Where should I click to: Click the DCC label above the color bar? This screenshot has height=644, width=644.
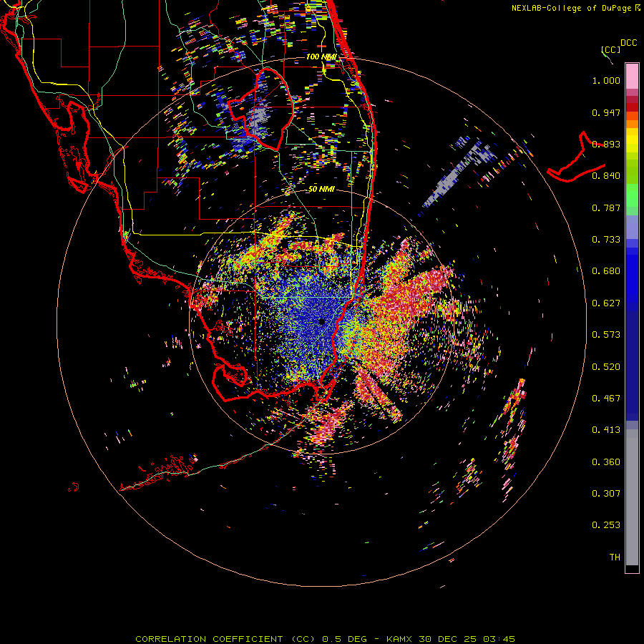pyautogui.click(x=628, y=43)
